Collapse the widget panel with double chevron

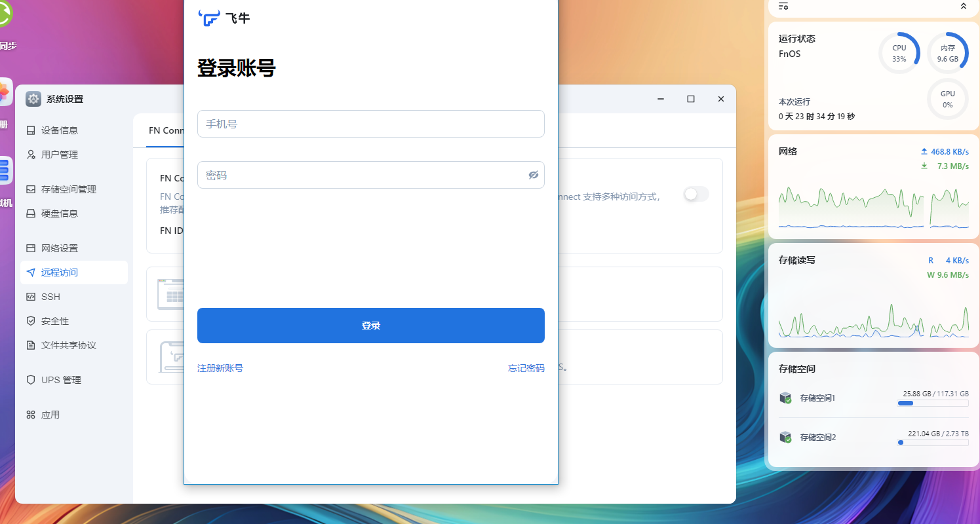[x=964, y=6]
